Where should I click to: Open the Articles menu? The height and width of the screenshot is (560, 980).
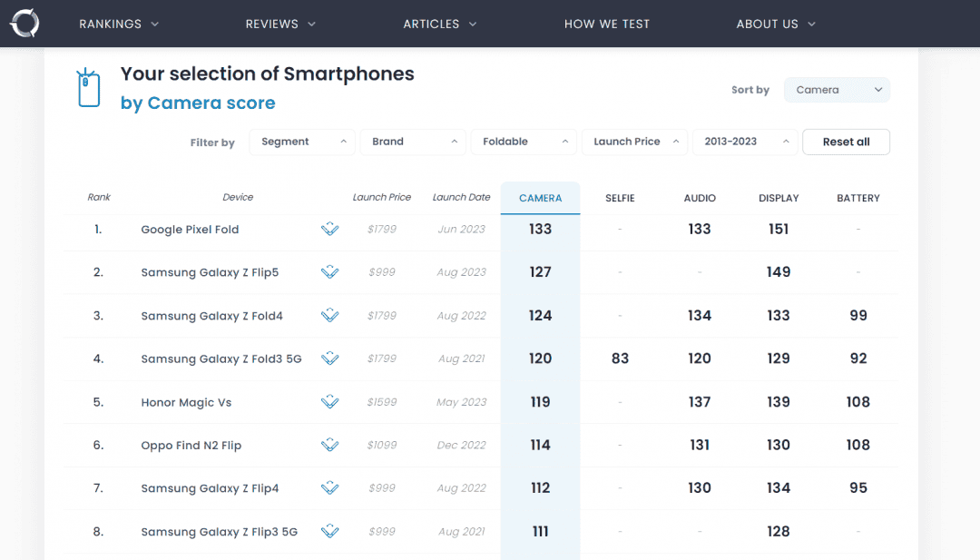[x=439, y=24]
